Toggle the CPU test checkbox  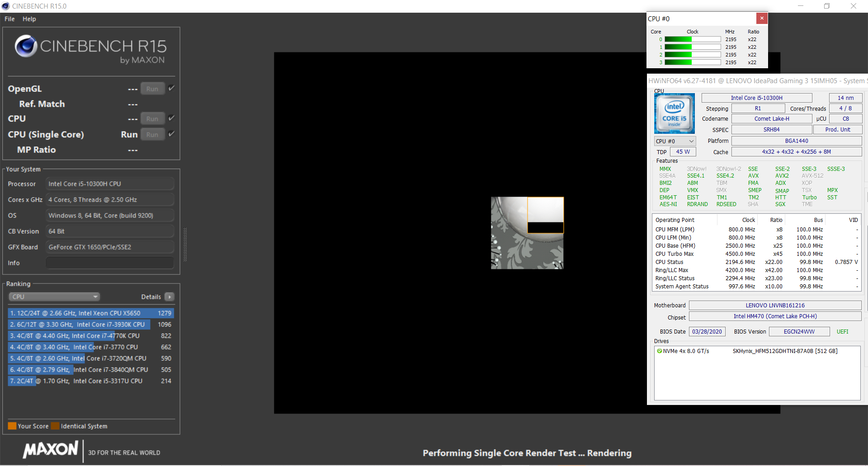point(171,118)
